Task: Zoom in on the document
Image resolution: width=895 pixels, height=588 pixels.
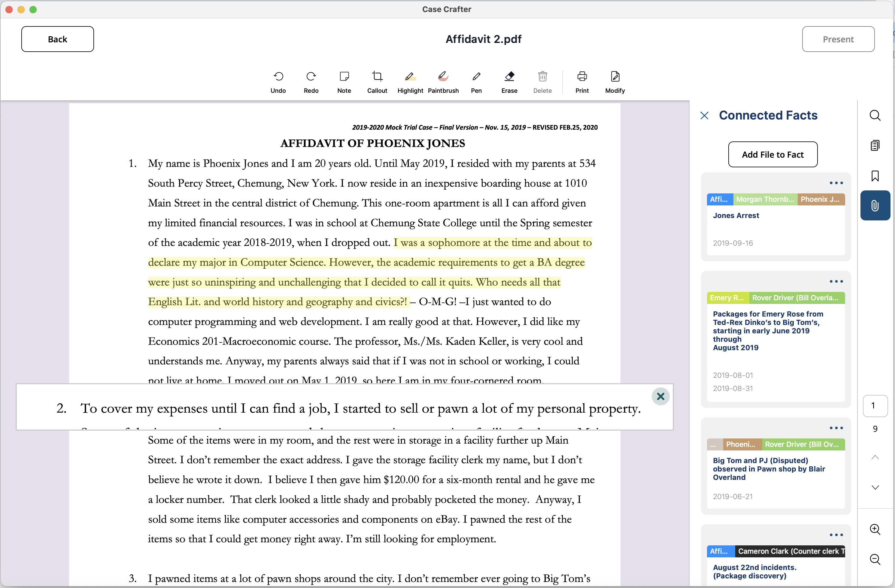Action: point(875,529)
